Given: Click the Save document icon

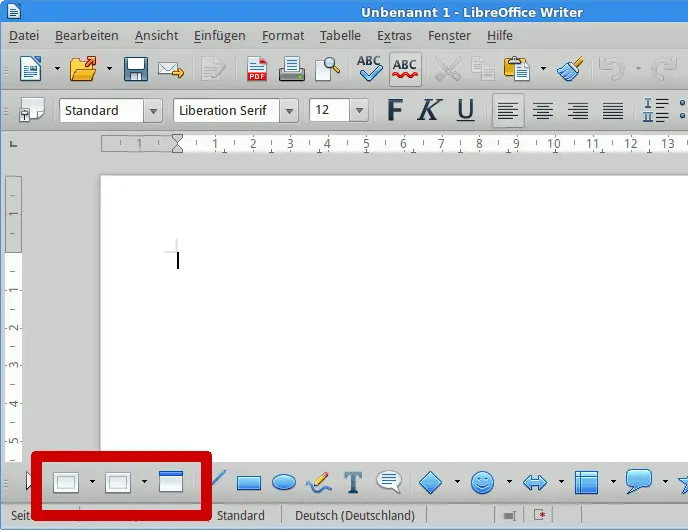Looking at the screenshot, I should 136,69.
